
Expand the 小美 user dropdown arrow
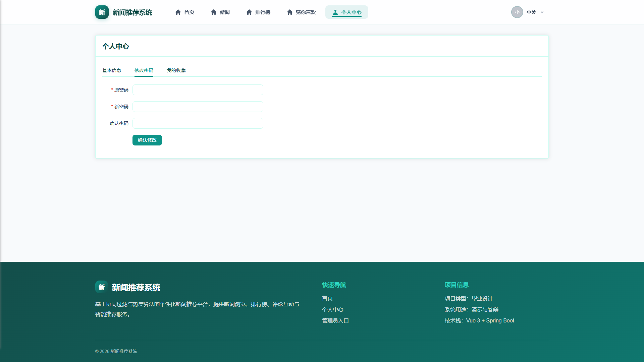tap(542, 12)
